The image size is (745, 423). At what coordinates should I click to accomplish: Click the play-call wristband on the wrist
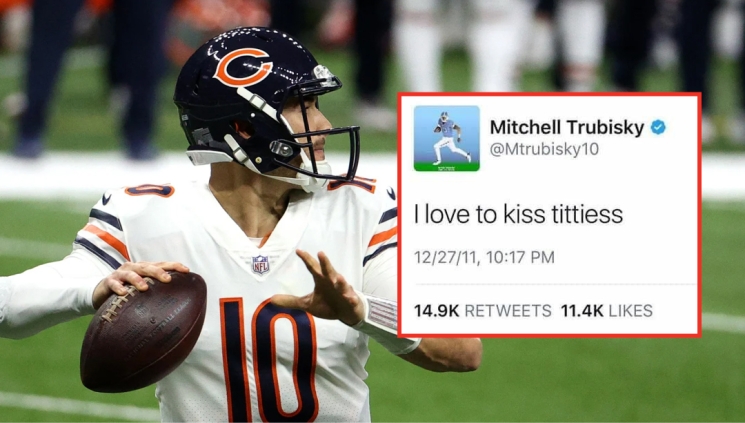[382, 314]
